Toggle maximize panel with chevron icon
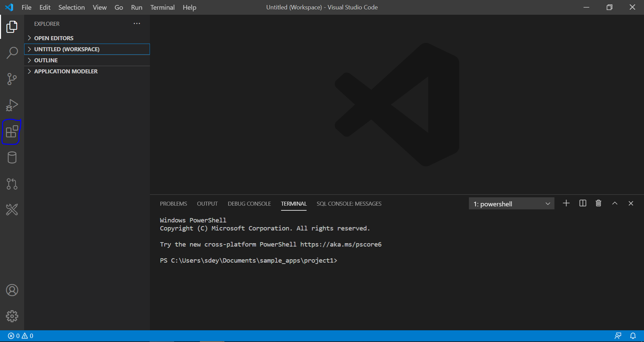The width and height of the screenshot is (644, 342). click(x=615, y=203)
